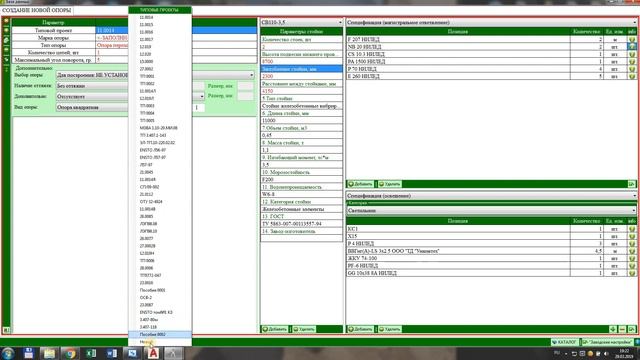This screenshot has width=640, height=360.
Task: Open info icon for PF-6 НИЛЕД row
Action: click(632, 266)
